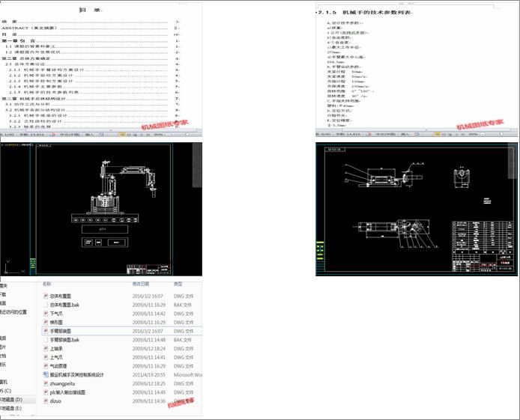Click the date 2009/6/12 18:24
Viewport: 520px width, 420px height.
(149, 348)
